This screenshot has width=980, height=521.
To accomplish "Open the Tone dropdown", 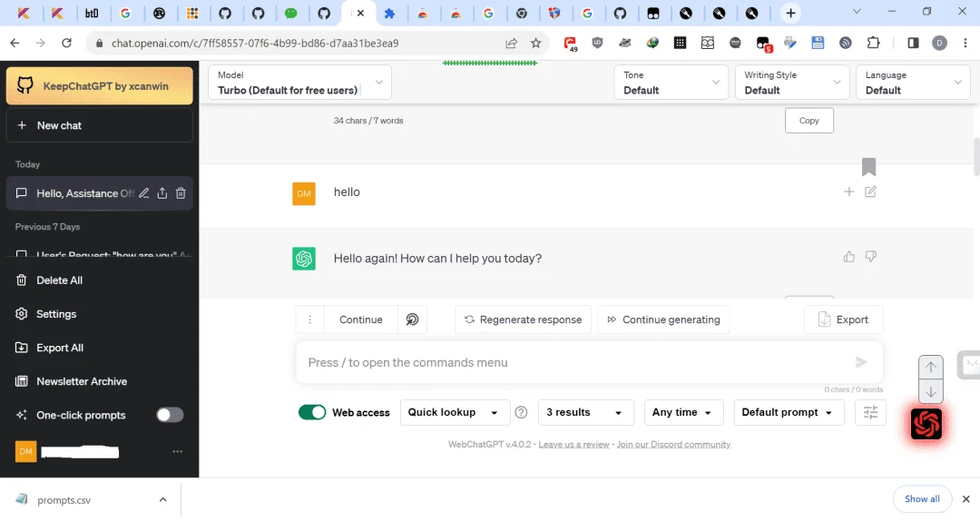I will 671,83.
